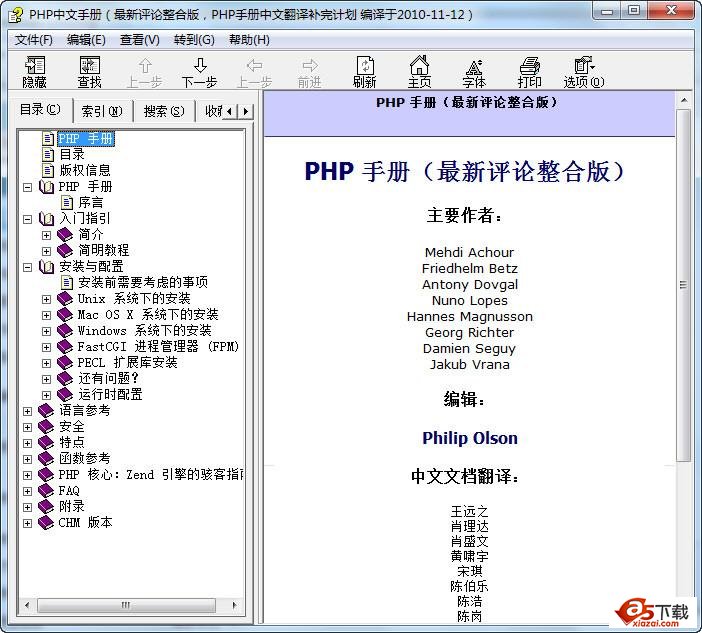Open the 查看(V) menu

[140, 40]
